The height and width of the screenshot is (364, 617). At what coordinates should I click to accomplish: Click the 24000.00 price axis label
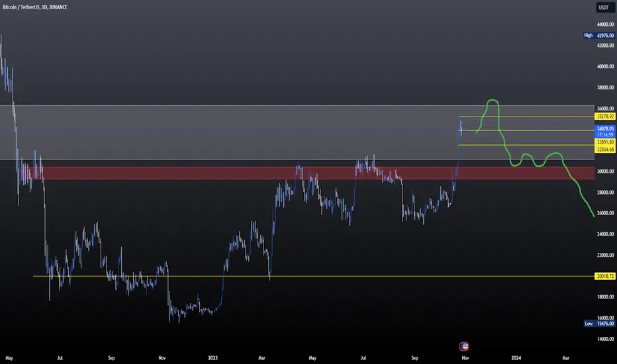click(605, 234)
